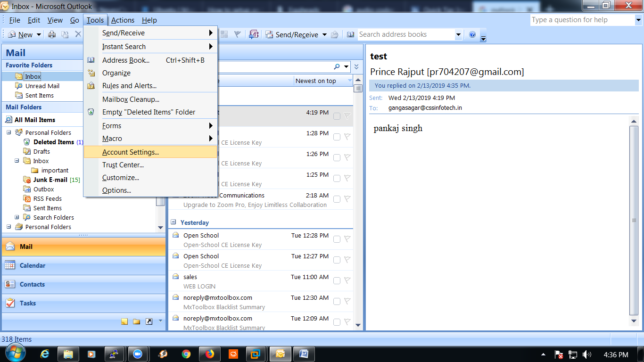Image resolution: width=644 pixels, height=362 pixels.
Task: Toggle checkbox for the 1:25 PM message
Action: (337, 178)
